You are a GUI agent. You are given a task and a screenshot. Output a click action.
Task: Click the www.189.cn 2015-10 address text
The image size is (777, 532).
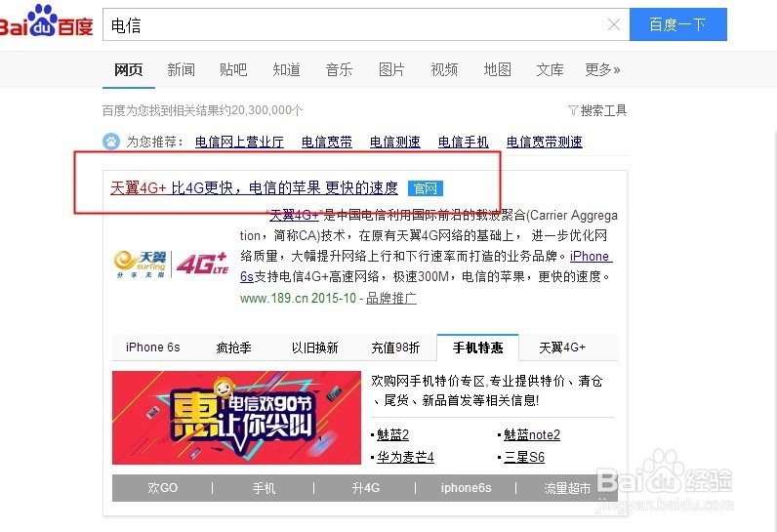(298, 298)
